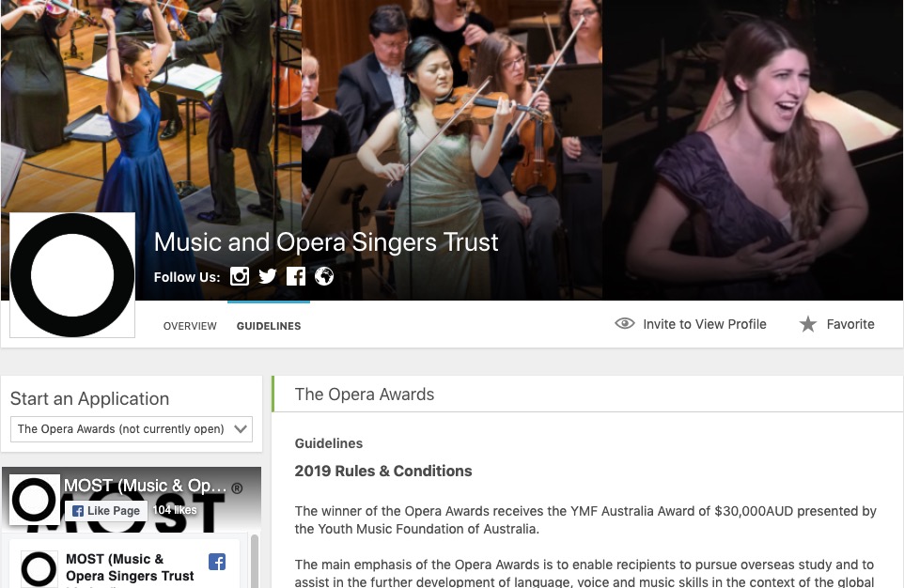This screenshot has width=904, height=588.
Task: Click the MOST avatar in Facebook widget header
Action: pyautogui.click(x=35, y=499)
